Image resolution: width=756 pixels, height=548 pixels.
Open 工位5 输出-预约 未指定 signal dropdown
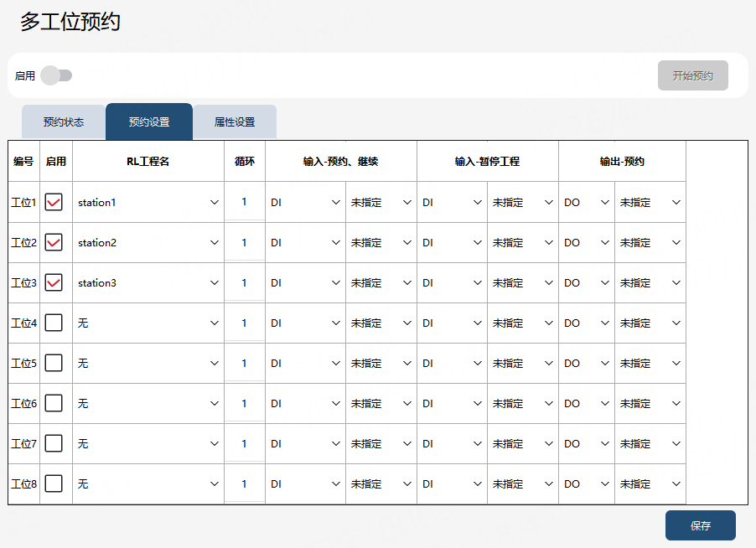click(x=650, y=363)
